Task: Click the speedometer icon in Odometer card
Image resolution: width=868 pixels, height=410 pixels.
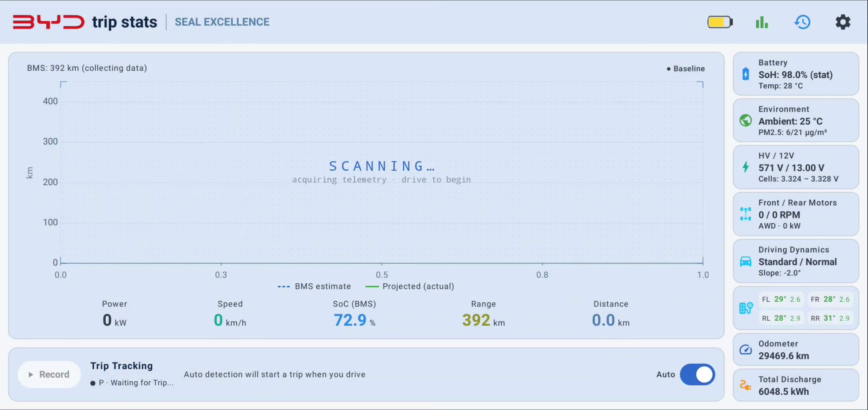Action: point(746,350)
